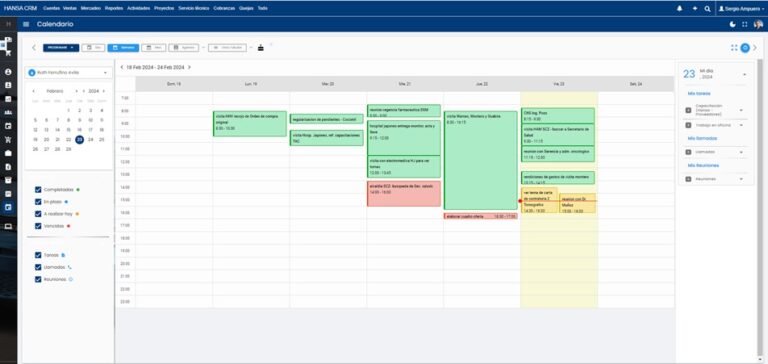The width and height of the screenshot is (768, 364).
Task: Switch to Día view button
Action: (x=93, y=48)
